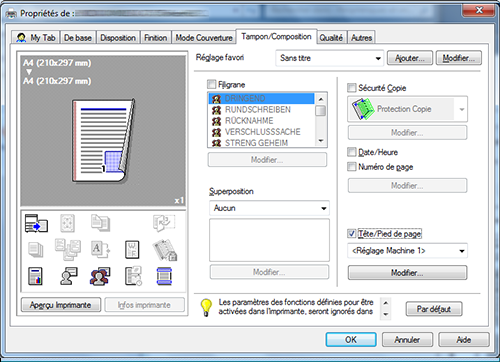Click Modifier... under Tête/Pied de page
The height and width of the screenshot is (362, 500).
(407, 273)
